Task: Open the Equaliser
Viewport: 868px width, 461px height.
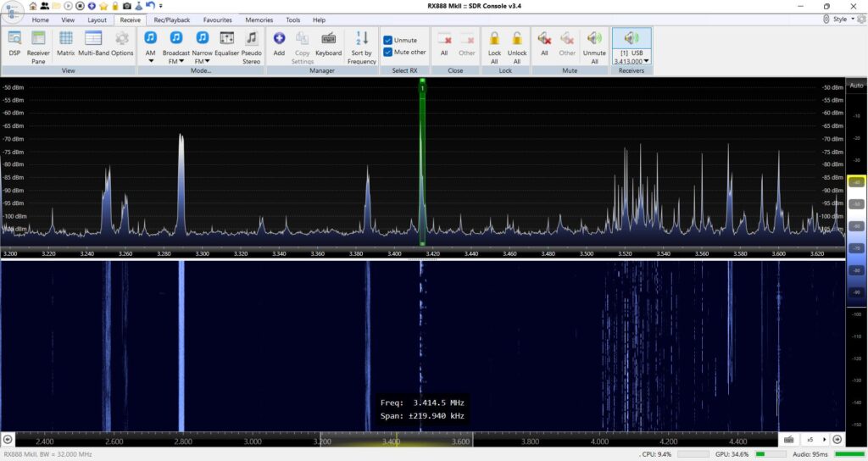Action: (x=226, y=44)
